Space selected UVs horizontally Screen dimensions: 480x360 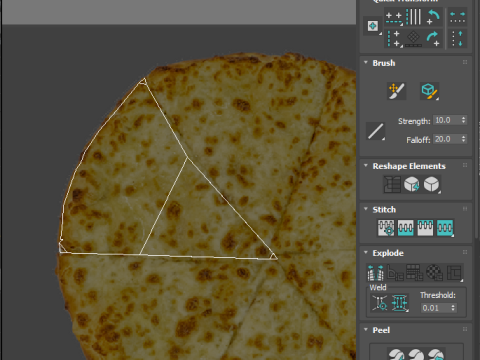click(x=457, y=17)
